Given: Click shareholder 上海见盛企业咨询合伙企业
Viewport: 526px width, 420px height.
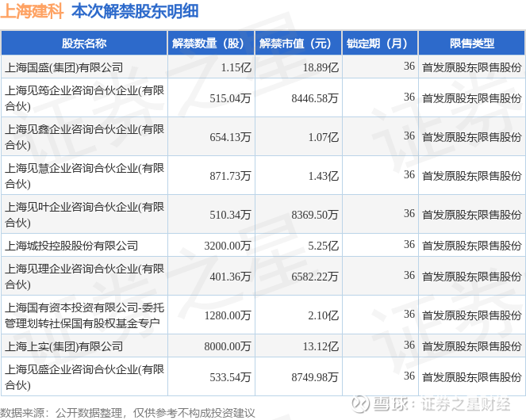Looking at the screenshot, I should pyautogui.click(x=84, y=376).
